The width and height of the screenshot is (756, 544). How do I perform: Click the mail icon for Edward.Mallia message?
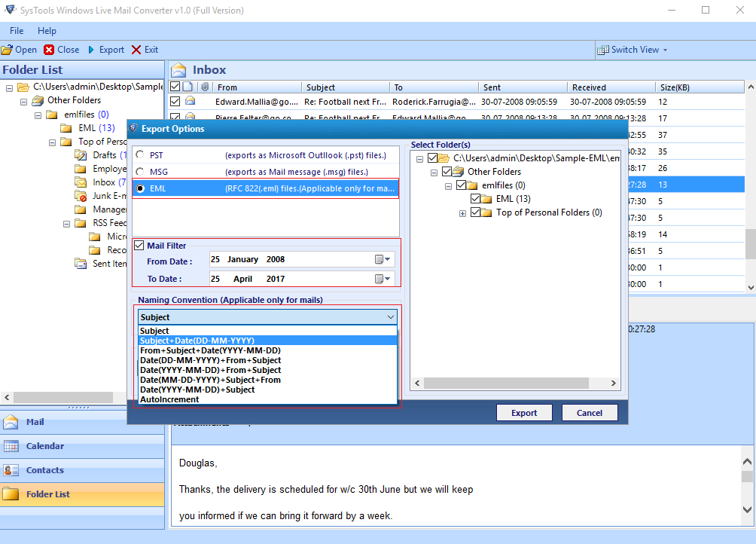coord(191,101)
